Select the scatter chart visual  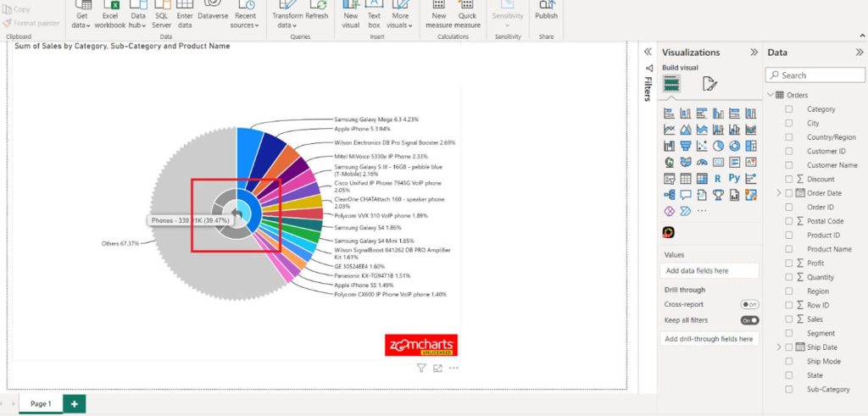[702, 146]
